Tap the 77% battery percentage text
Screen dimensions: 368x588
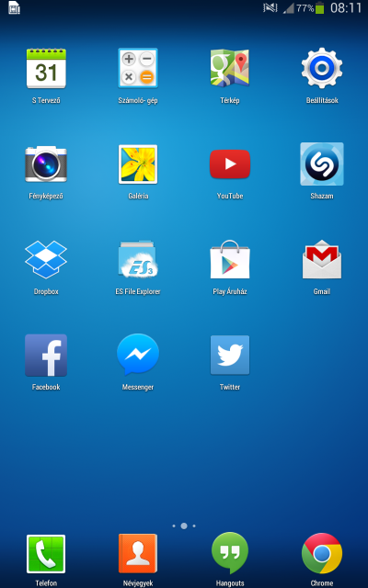(305, 8)
